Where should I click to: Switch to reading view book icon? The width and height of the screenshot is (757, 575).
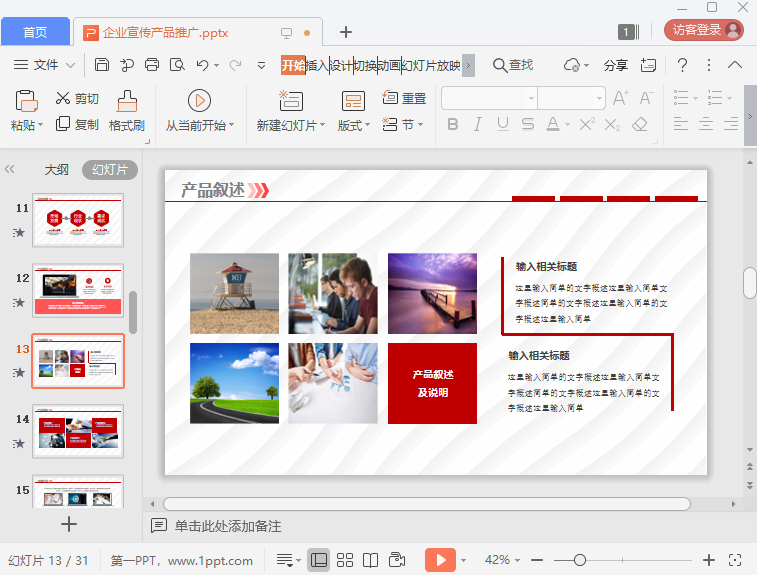tap(370, 560)
